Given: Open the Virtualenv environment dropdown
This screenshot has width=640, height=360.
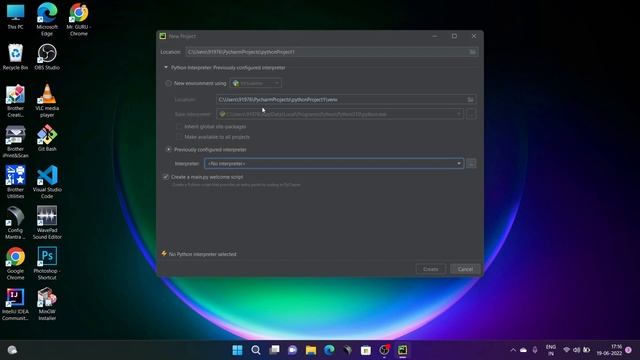Looking at the screenshot, I should [256, 83].
